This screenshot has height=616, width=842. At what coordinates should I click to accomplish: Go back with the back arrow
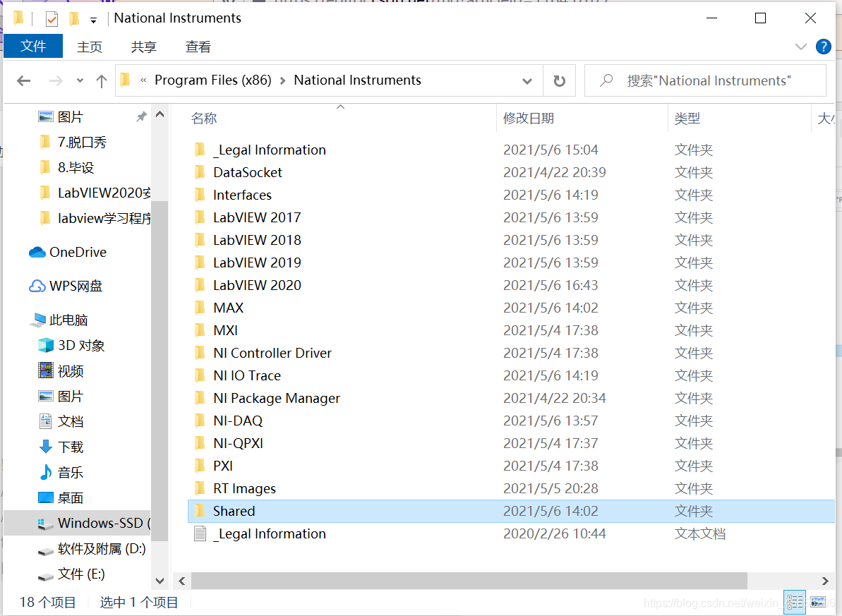coord(23,80)
